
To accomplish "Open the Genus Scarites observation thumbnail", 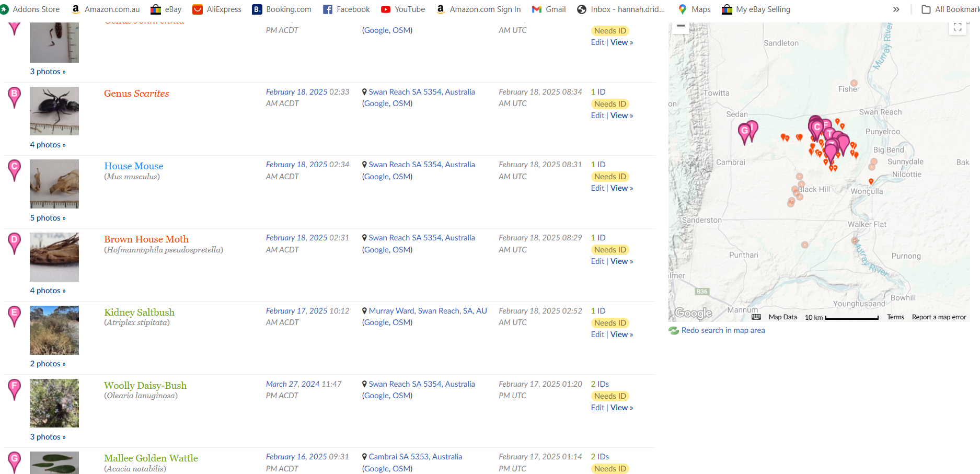I will click(x=54, y=111).
